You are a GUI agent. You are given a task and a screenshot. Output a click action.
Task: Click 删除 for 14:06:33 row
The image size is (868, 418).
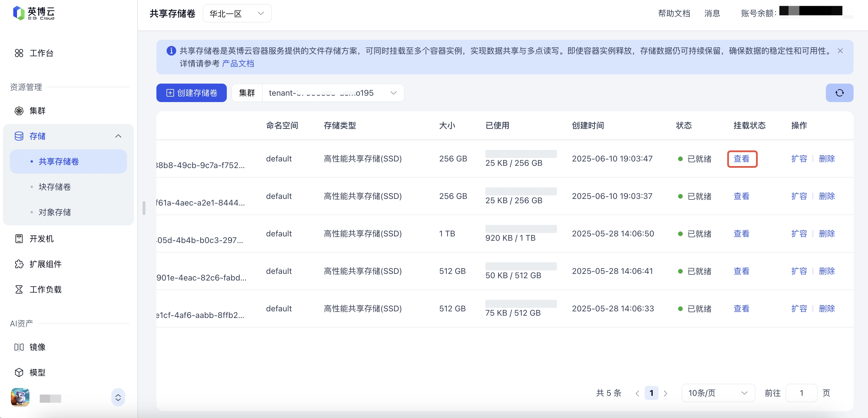pyautogui.click(x=827, y=309)
